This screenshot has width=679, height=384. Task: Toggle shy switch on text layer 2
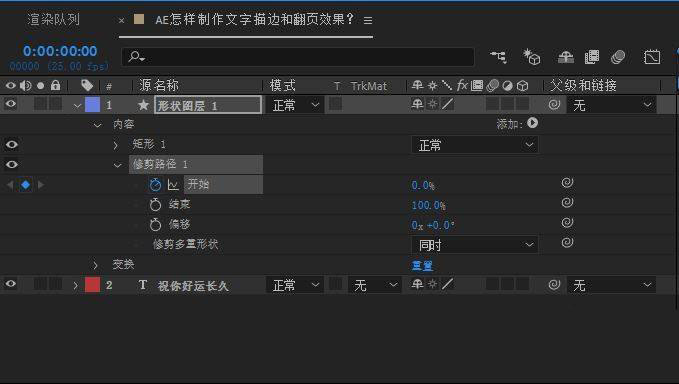coord(417,284)
